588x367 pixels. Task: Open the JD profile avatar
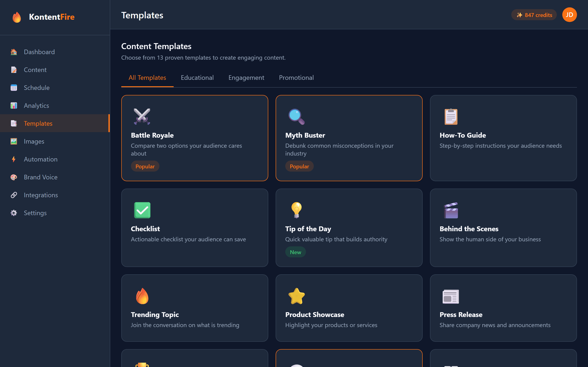[569, 15]
